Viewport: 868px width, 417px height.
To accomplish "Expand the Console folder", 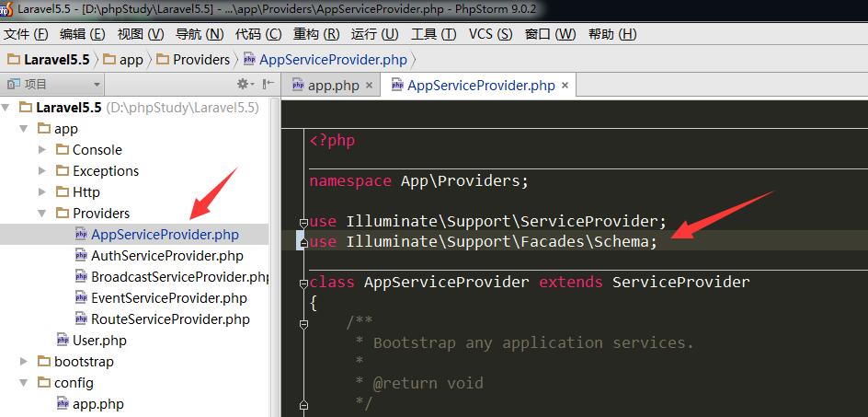I will (x=42, y=150).
